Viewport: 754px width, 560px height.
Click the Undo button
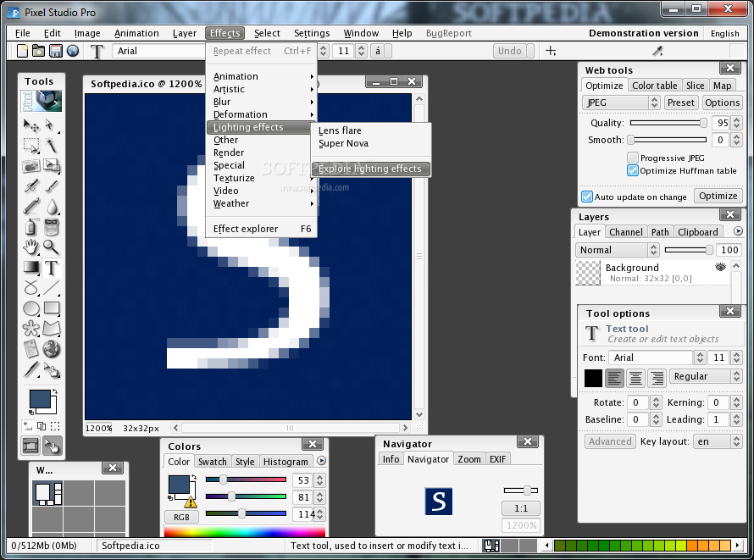(509, 51)
